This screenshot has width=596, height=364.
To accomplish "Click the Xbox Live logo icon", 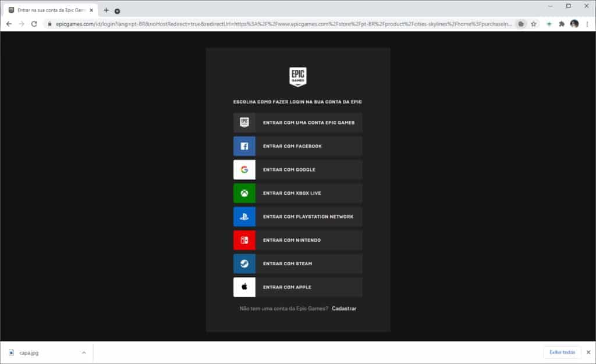I will pos(244,193).
